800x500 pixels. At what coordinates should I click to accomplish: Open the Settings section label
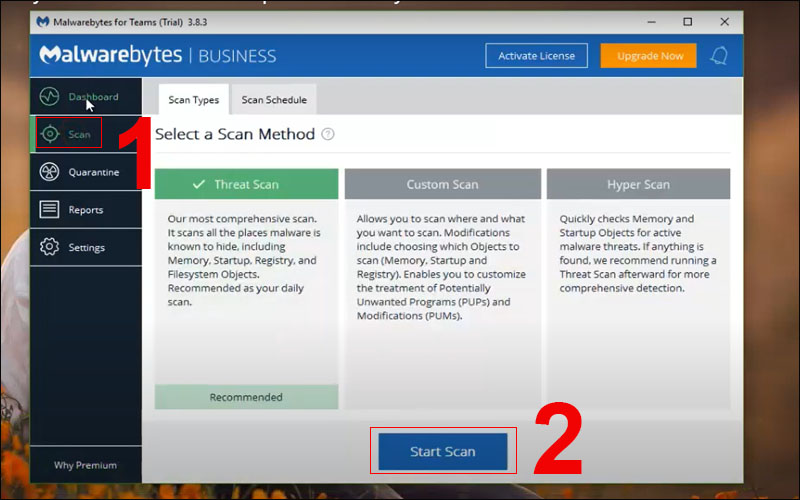tap(87, 247)
